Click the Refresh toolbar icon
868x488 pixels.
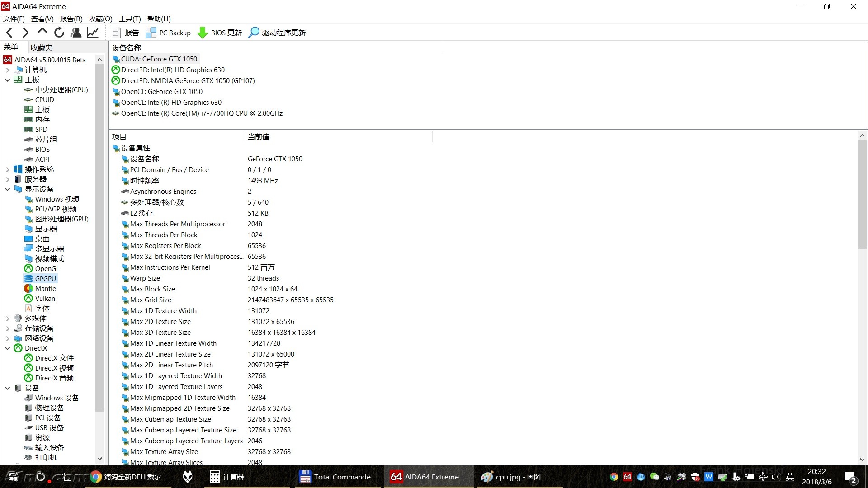click(x=59, y=33)
